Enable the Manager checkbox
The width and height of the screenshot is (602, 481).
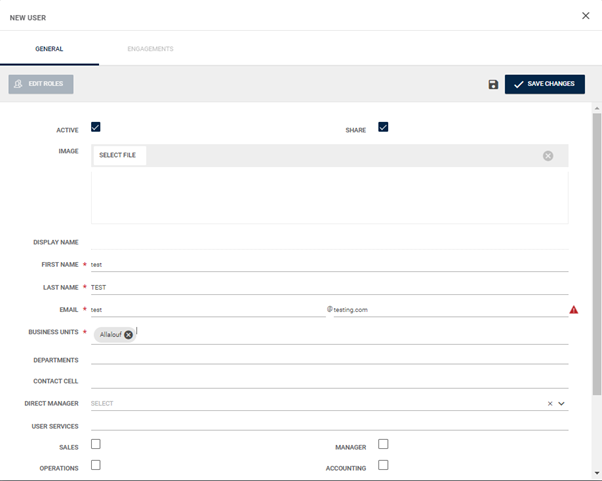coord(383,444)
